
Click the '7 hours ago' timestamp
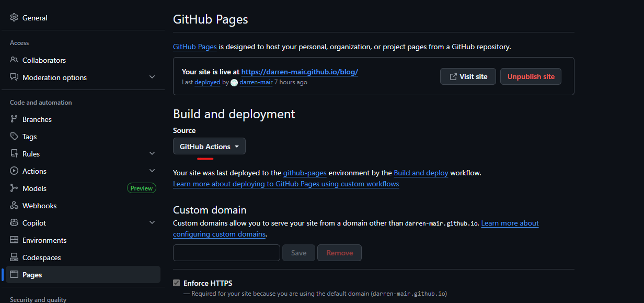tap(291, 83)
